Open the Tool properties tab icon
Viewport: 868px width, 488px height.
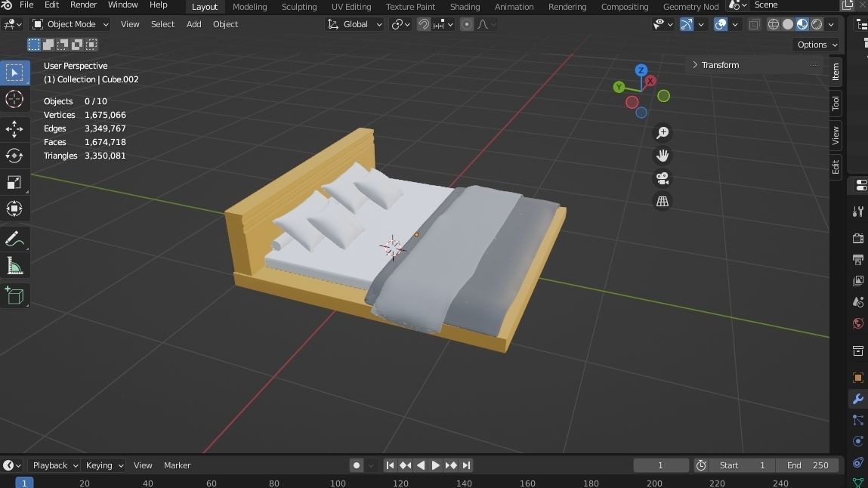click(x=858, y=212)
